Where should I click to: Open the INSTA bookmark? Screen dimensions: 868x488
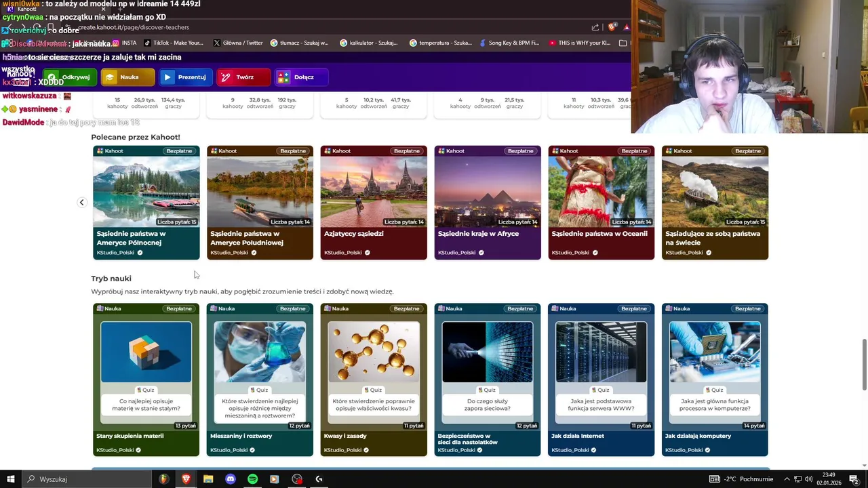point(124,43)
